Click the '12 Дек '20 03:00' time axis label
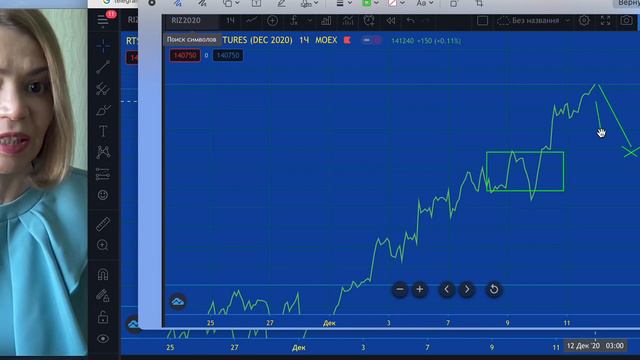 (595, 346)
